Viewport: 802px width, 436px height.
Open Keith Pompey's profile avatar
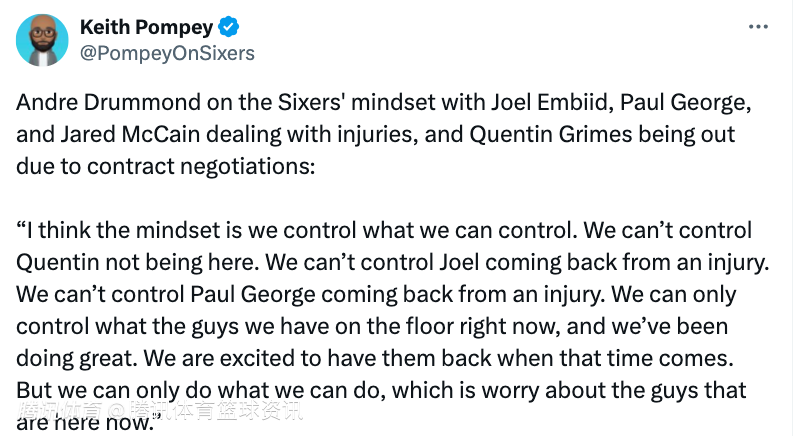[x=42, y=40]
